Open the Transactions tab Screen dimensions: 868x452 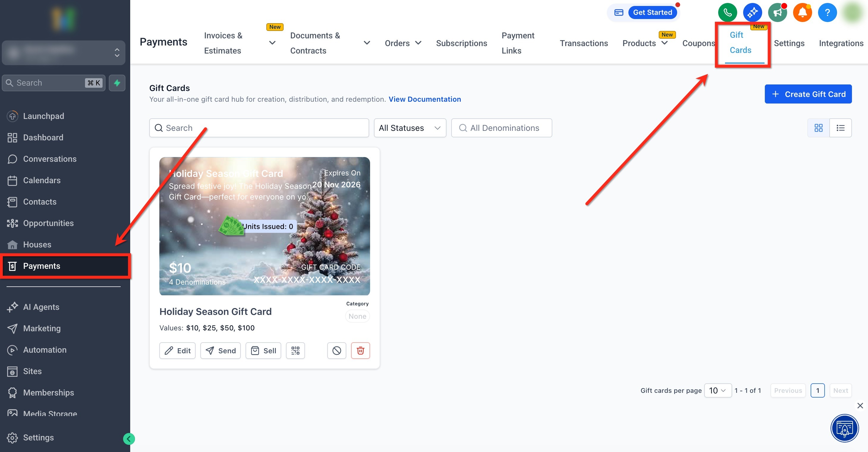(584, 43)
